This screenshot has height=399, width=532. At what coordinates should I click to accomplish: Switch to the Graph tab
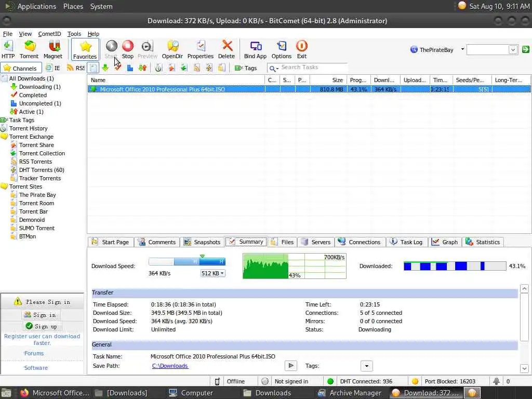[x=445, y=242]
